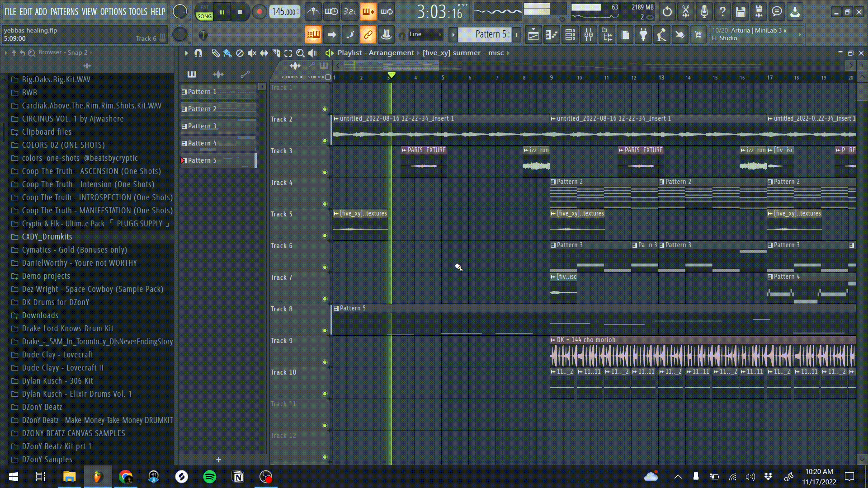868x488 pixels.
Task: Open the PATTERNS menu
Action: point(64,12)
